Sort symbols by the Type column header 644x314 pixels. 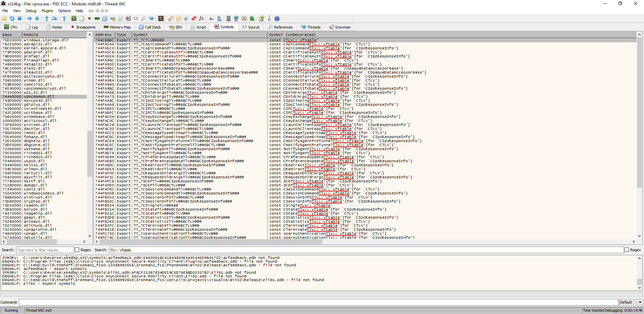[123, 35]
